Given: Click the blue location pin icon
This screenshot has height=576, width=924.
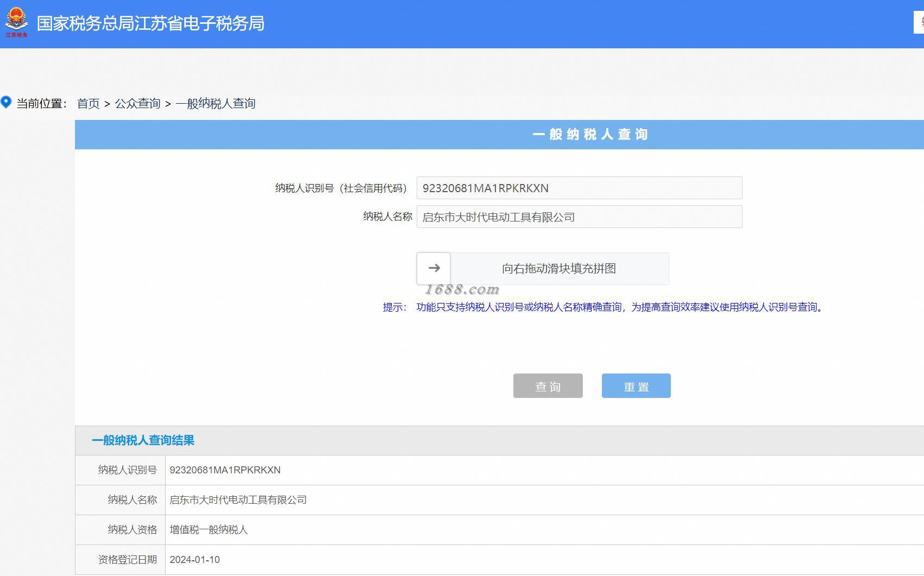Looking at the screenshot, I should point(6,102).
